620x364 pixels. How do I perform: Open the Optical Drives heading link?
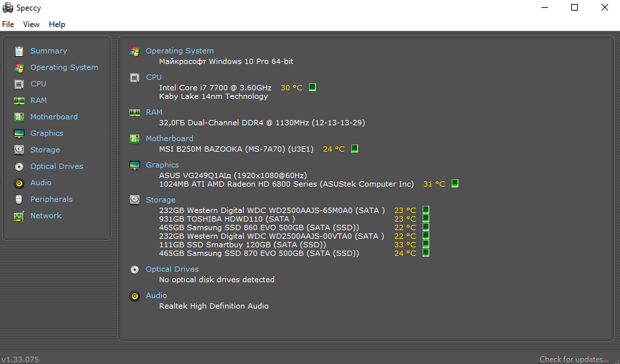[x=172, y=269]
